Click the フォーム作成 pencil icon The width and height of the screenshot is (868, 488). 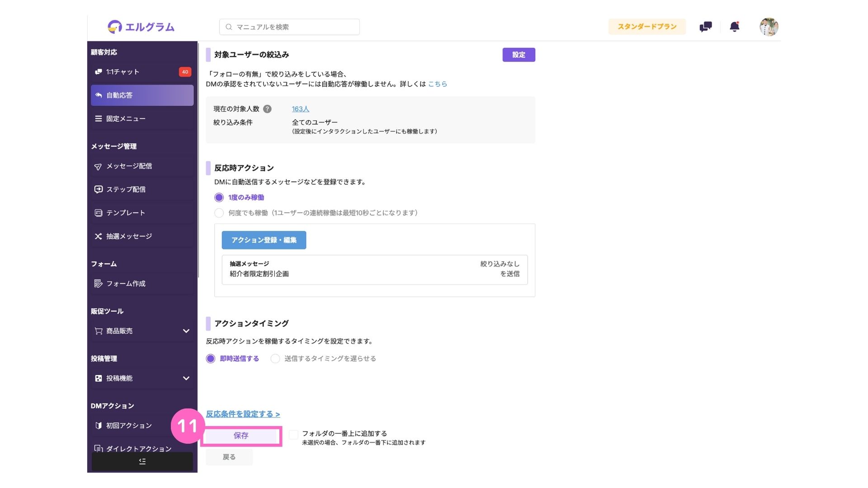[98, 284]
